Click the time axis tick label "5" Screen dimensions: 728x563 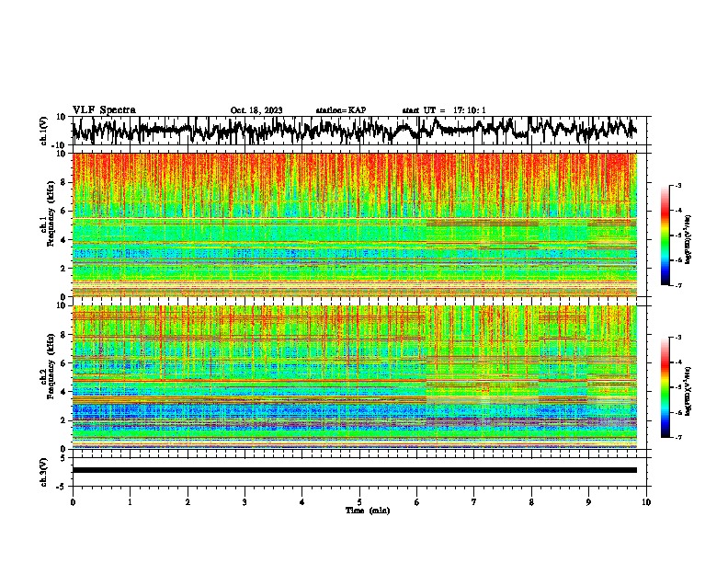click(x=359, y=502)
